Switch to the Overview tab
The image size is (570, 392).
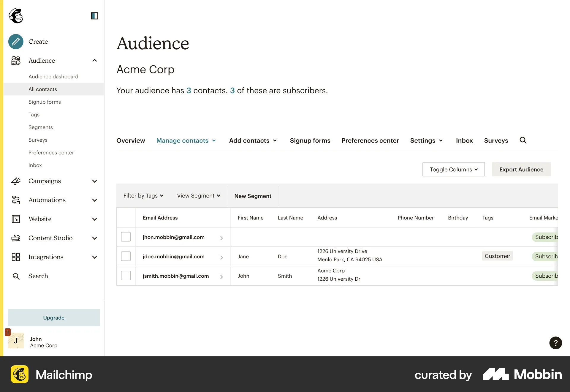[x=131, y=140]
